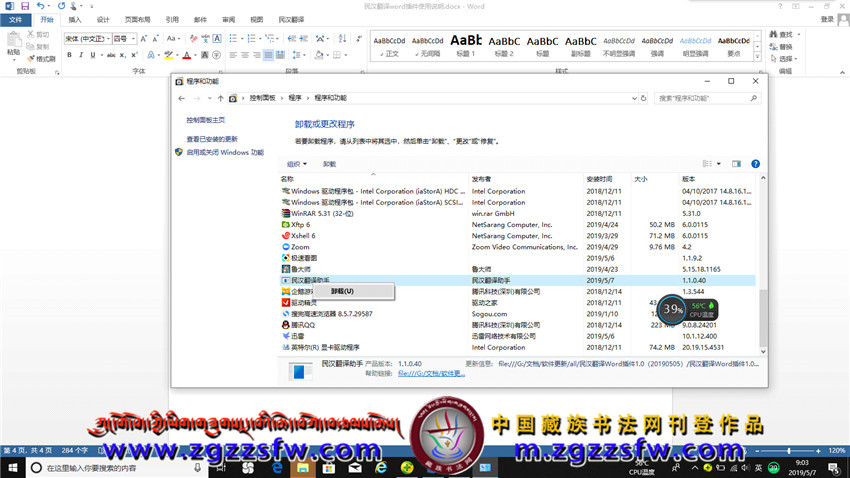Image resolution: width=850 pixels, height=478 pixels.
Task: Click 登录 sign-in link in Word
Action: pos(827,19)
